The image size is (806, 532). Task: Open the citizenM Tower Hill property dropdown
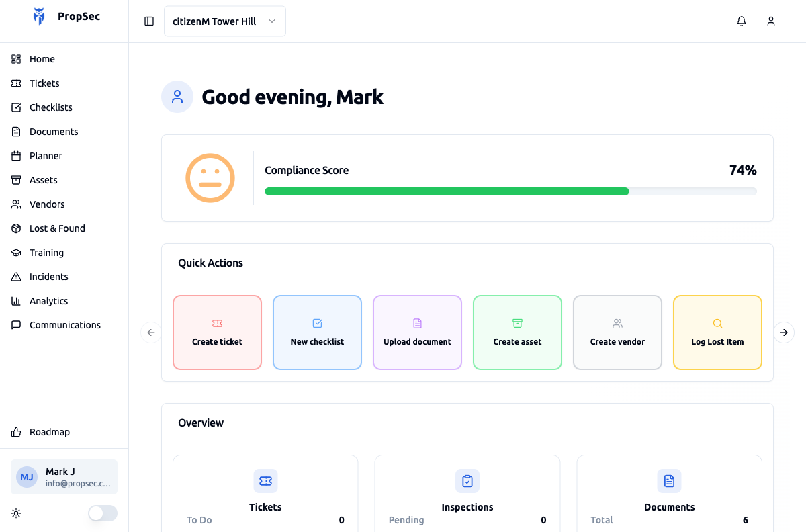coord(225,21)
